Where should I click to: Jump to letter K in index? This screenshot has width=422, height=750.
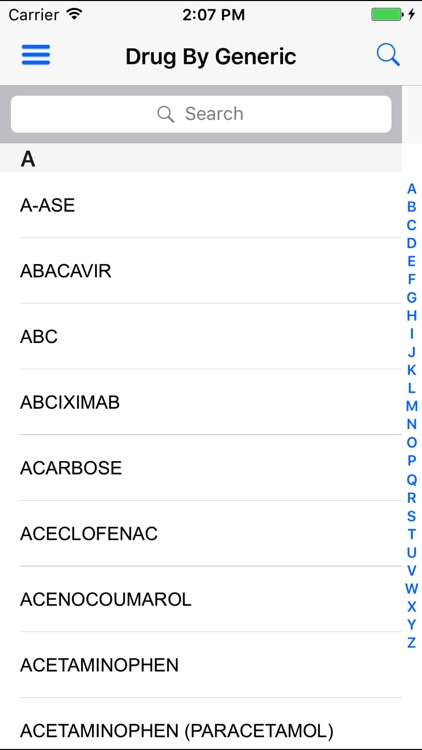coord(411,370)
